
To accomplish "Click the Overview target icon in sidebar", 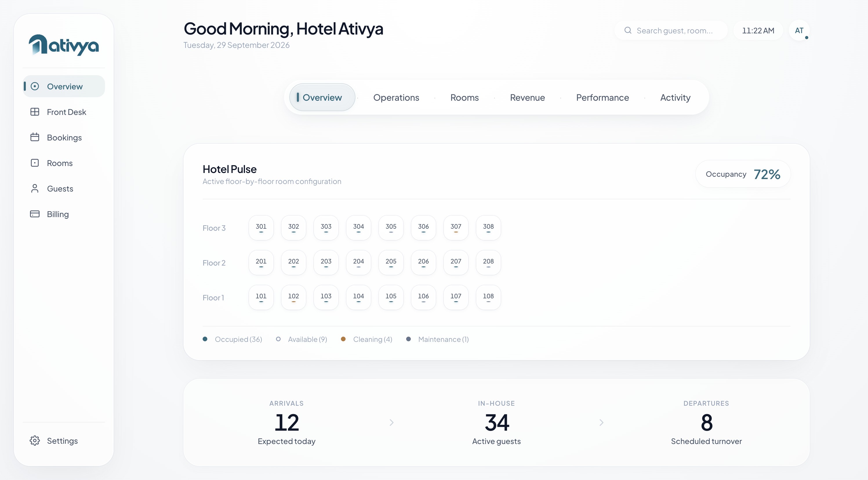I will [35, 86].
